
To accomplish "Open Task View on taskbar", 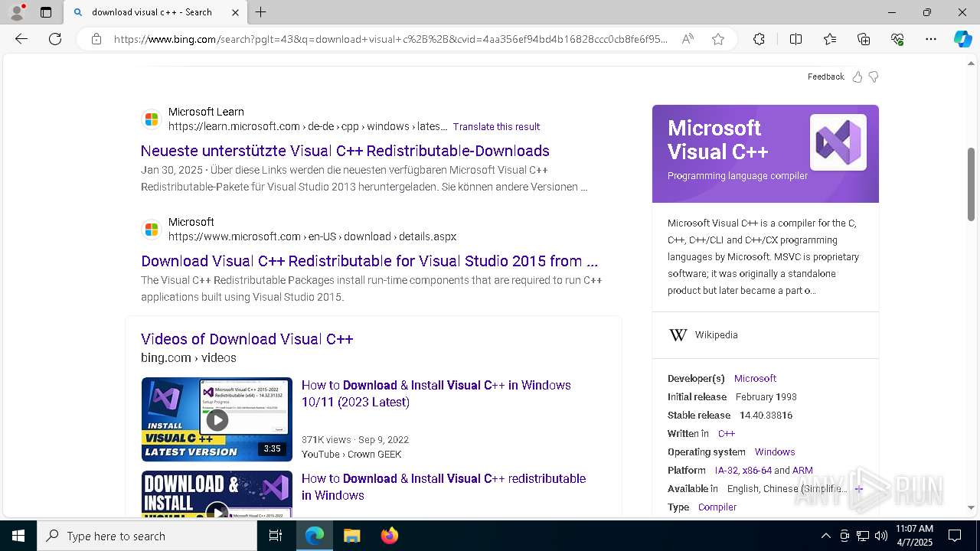I will [276, 536].
